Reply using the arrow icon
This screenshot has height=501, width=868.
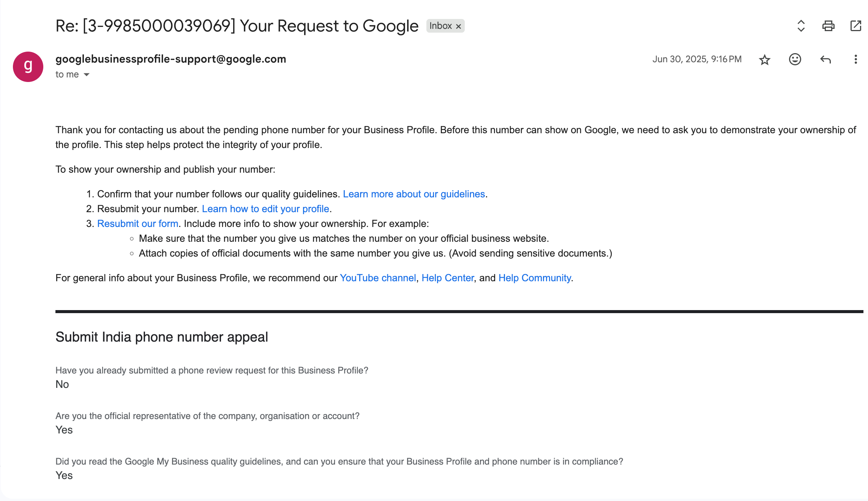(x=825, y=59)
